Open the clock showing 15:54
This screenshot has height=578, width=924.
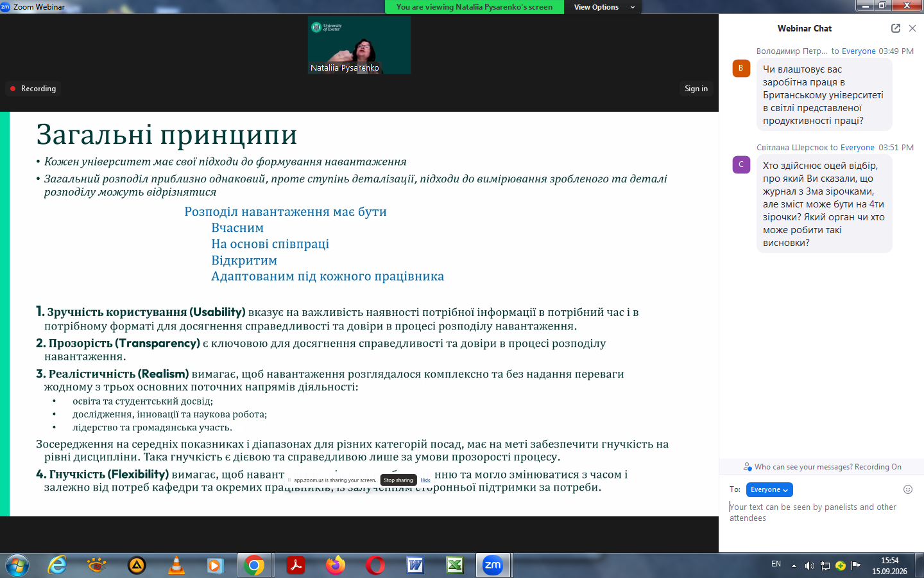tap(889, 566)
